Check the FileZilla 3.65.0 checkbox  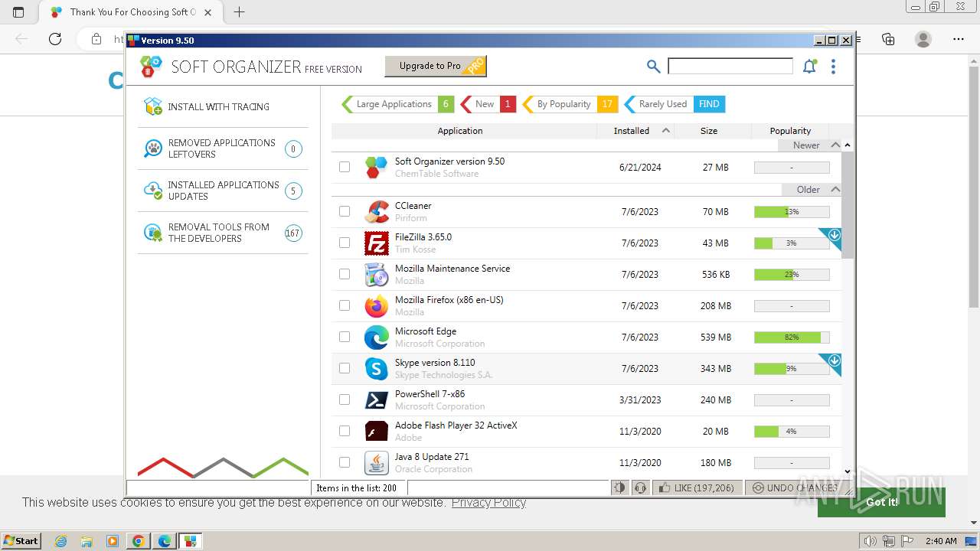[x=345, y=243]
